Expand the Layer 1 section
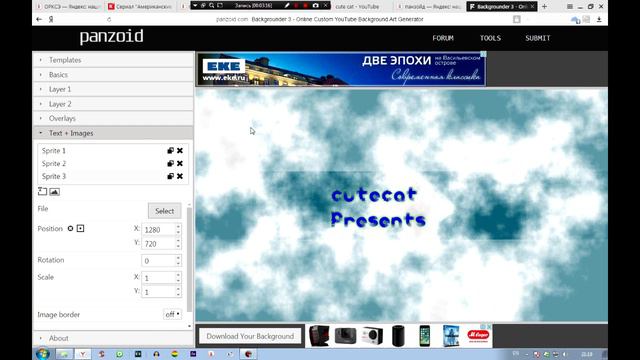Viewport: 640px width, 360px height. coord(113,89)
